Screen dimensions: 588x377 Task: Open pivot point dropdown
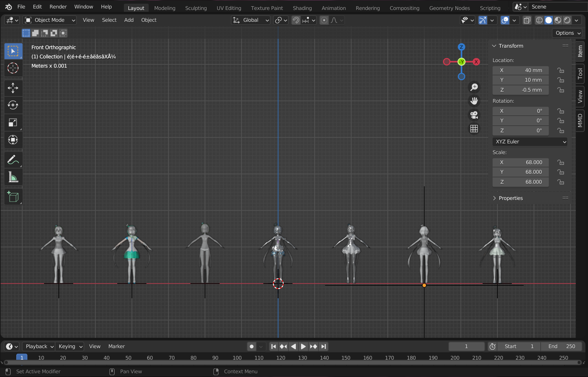(x=281, y=20)
